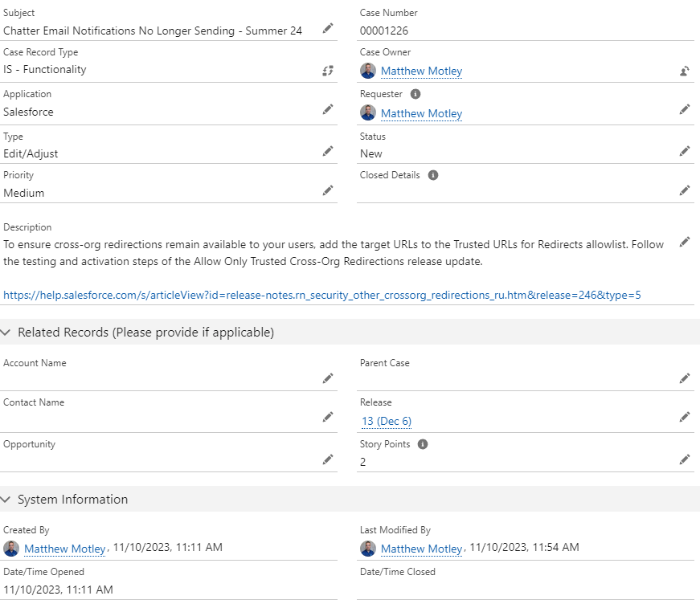Click the Requester info help icon
The height and width of the screenshot is (604, 700).
click(x=415, y=94)
